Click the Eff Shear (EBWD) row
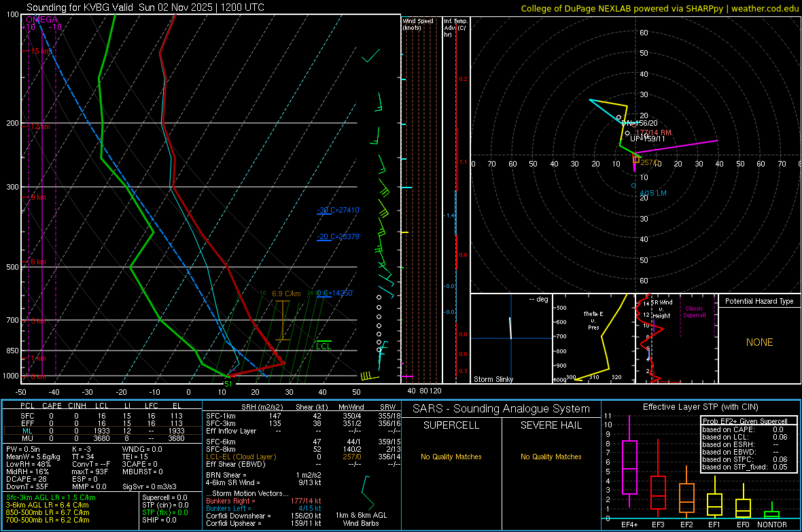The height and width of the screenshot is (532, 802). (x=302, y=464)
